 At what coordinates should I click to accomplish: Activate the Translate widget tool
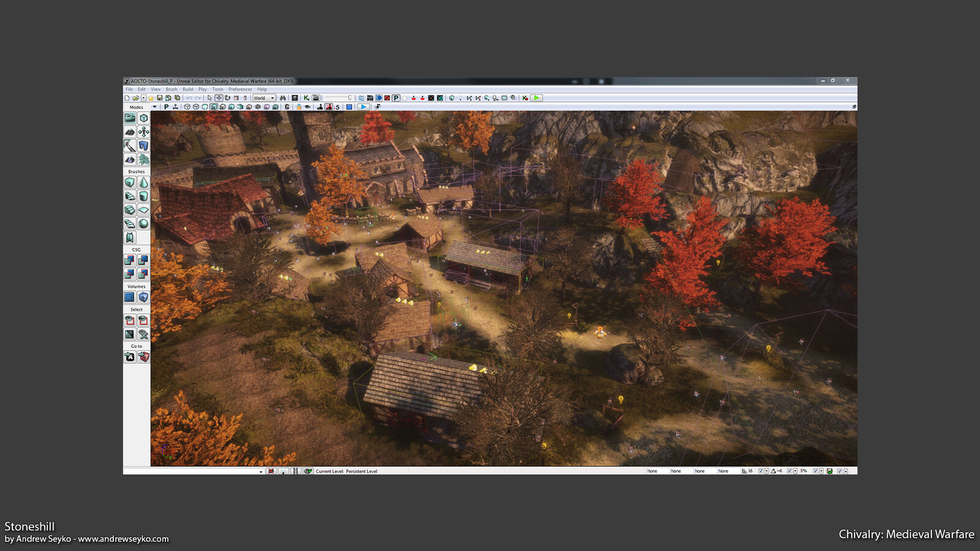point(219,98)
